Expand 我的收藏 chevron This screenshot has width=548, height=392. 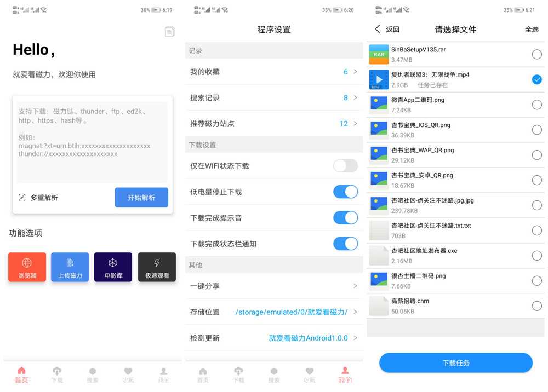coord(355,72)
